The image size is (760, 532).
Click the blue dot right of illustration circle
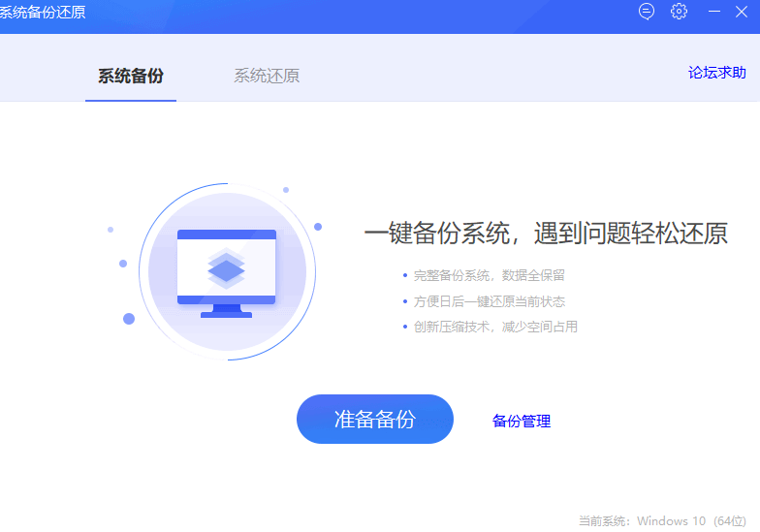click(x=318, y=227)
